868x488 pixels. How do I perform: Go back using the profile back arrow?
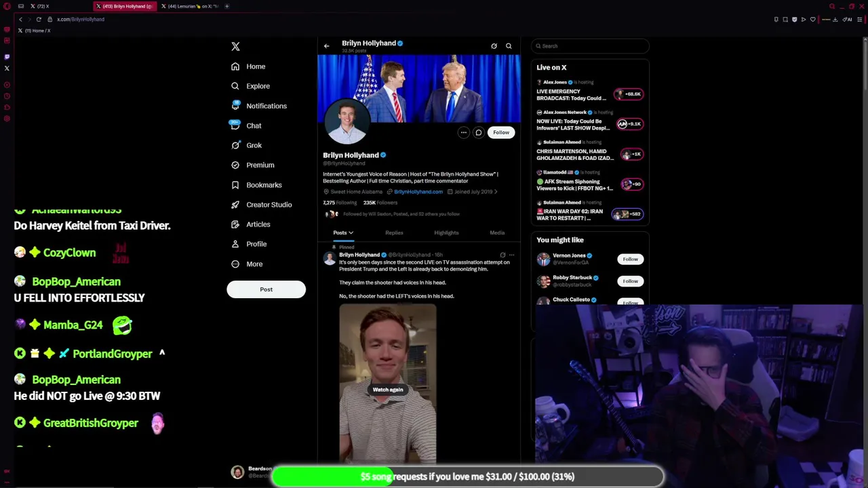326,46
